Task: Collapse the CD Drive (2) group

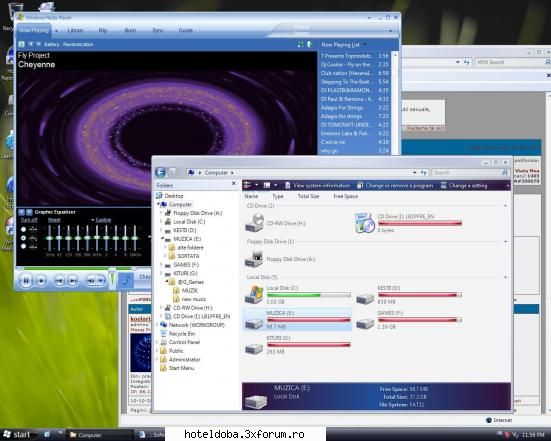Action: [506, 206]
